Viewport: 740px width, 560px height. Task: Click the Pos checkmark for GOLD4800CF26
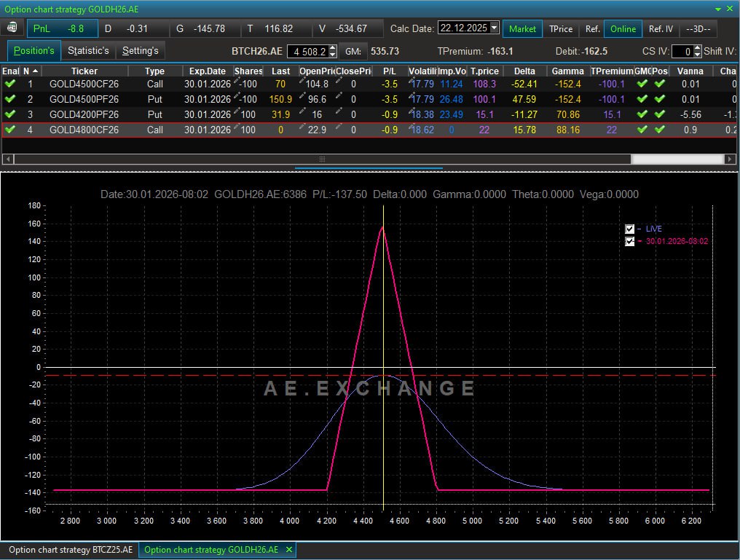click(x=660, y=130)
